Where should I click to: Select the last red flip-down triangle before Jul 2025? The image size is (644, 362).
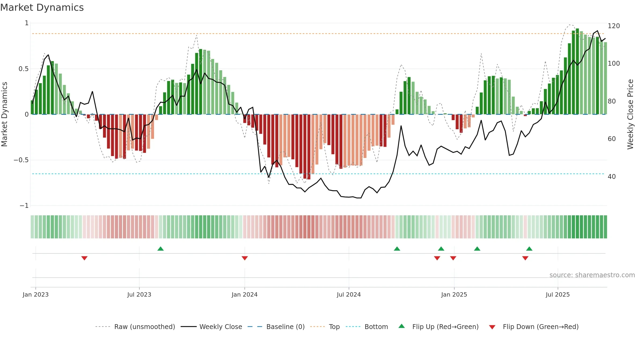[525, 258]
